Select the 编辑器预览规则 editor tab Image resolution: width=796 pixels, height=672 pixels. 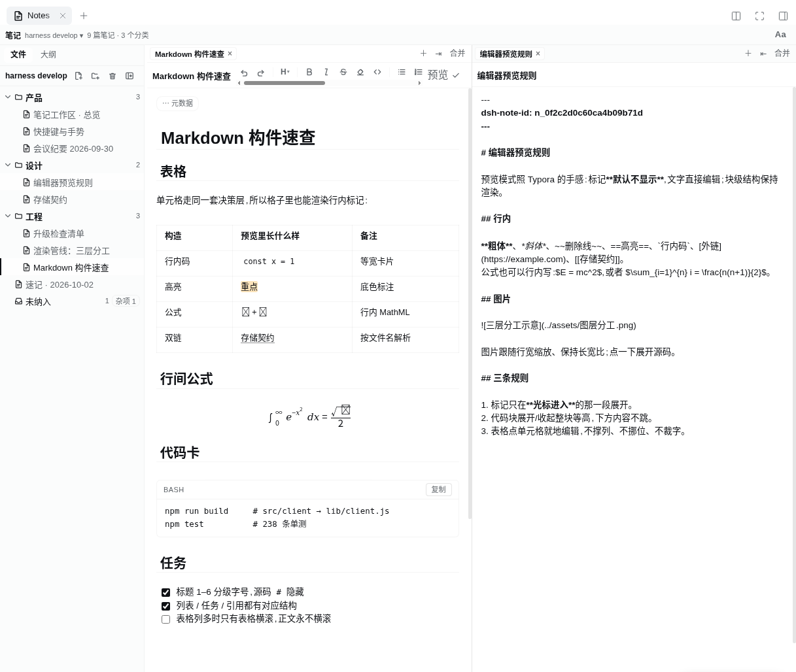point(506,54)
